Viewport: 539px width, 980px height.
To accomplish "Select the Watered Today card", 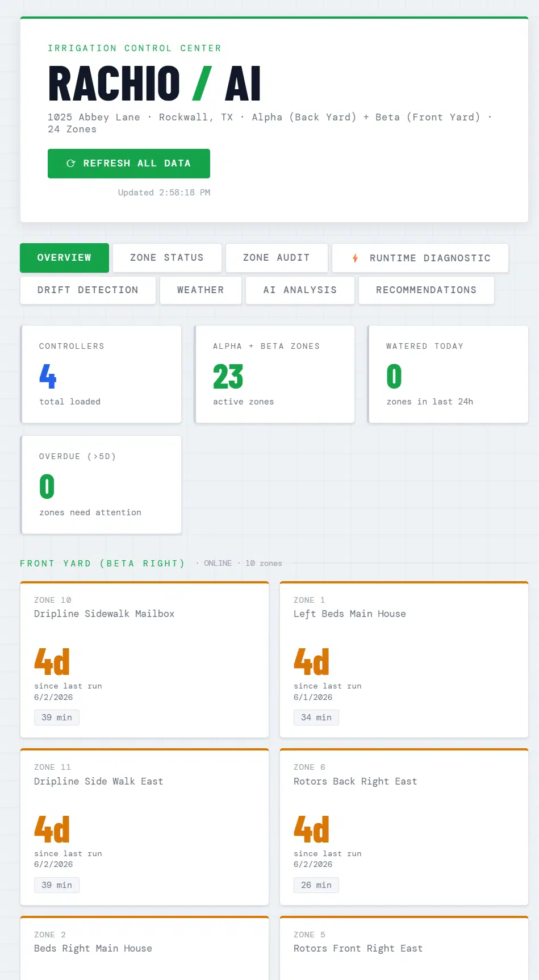I will (x=448, y=374).
